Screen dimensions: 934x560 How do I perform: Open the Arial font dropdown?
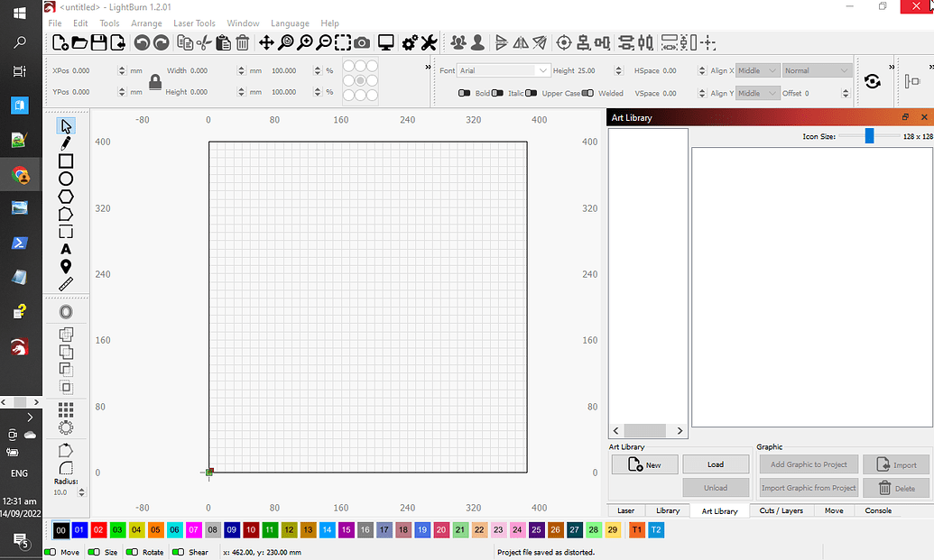[503, 69]
